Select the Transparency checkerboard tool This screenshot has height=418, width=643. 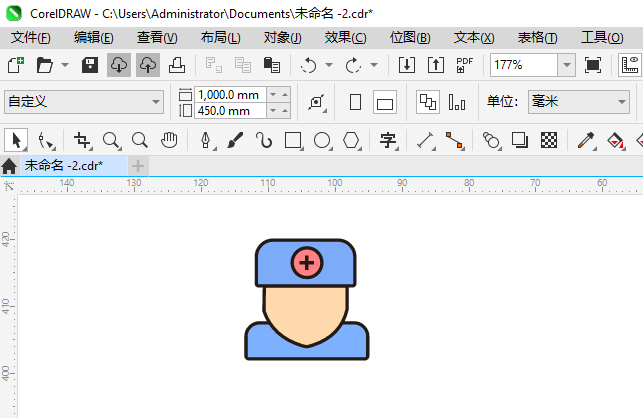click(x=549, y=140)
